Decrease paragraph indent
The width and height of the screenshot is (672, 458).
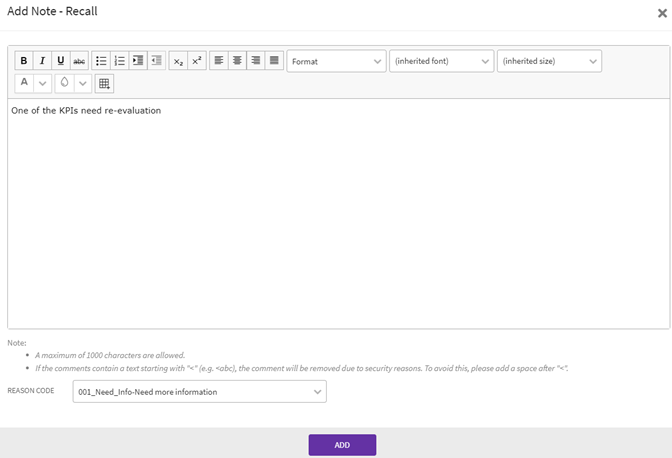pyautogui.click(x=156, y=61)
